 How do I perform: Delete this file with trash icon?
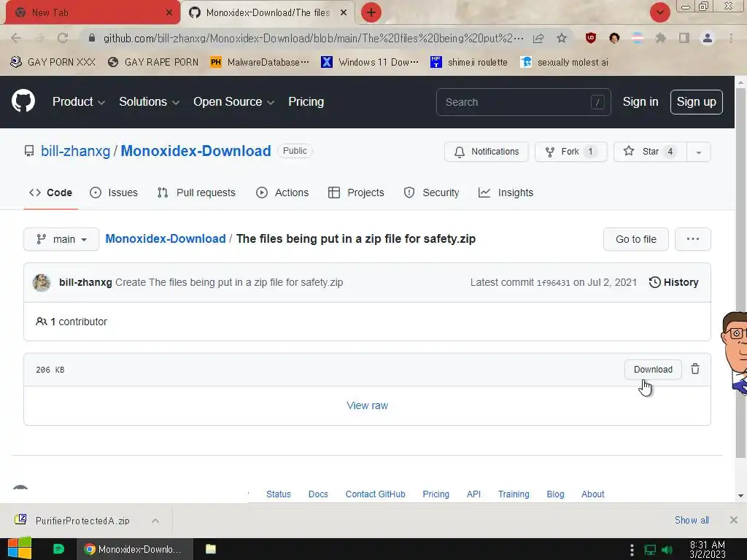click(695, 369)
